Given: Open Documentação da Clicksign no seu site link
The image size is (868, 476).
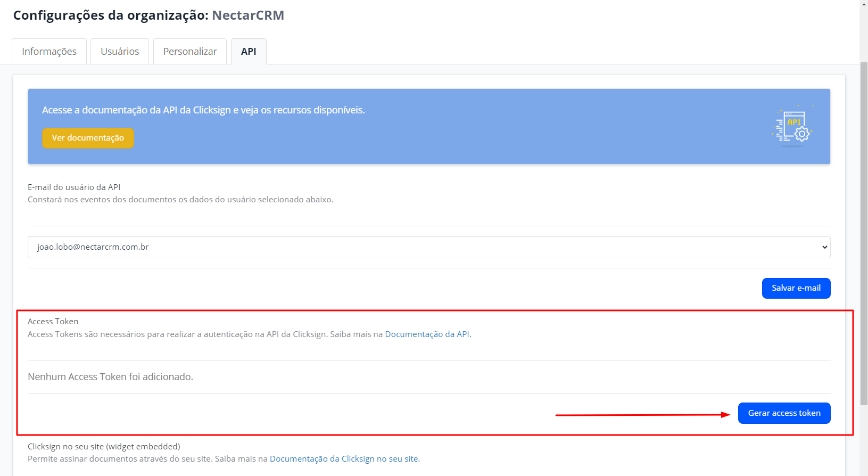Looking at the screenshot, I should point(344,459).
